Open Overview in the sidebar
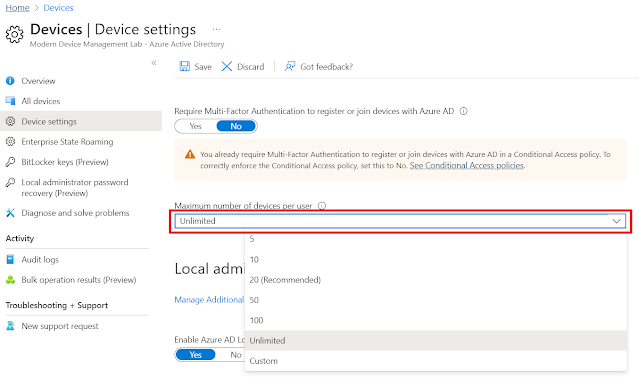Viewport: 639px width, 386px height. click(38, 81)
